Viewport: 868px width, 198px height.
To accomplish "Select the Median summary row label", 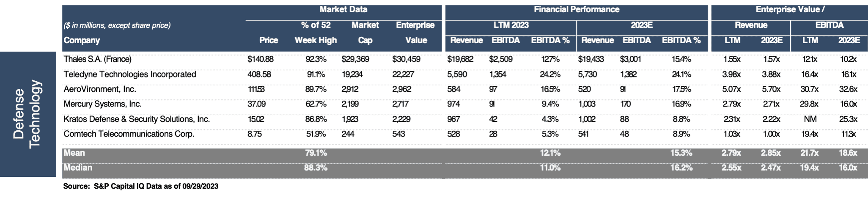I will 78,168.
